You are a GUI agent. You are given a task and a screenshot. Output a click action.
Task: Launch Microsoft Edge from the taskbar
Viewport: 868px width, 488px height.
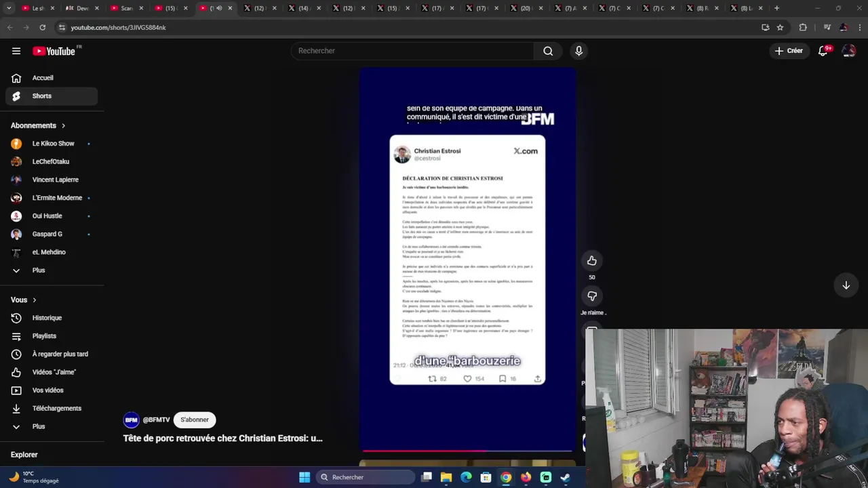(x=466, y=477)
